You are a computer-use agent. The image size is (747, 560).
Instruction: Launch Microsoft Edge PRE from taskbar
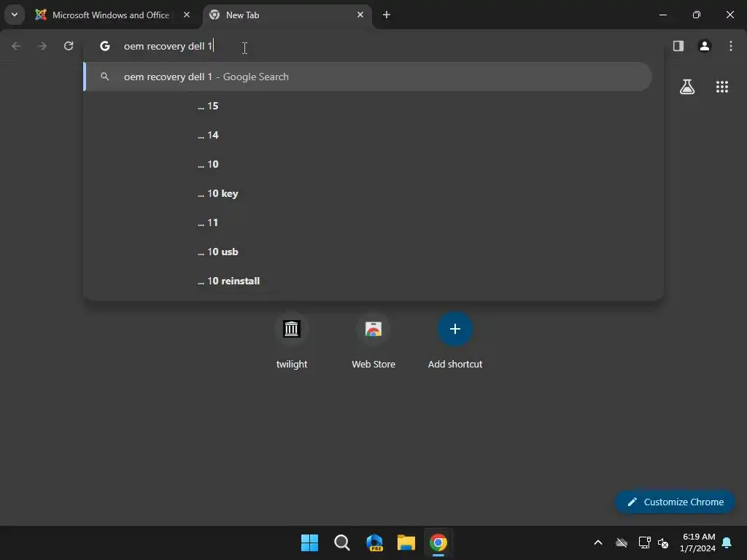(374, 542)
